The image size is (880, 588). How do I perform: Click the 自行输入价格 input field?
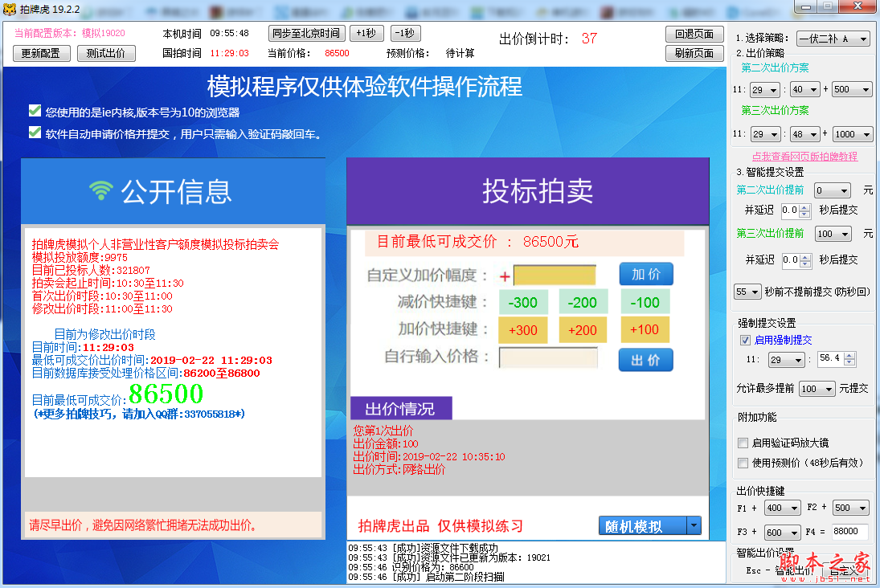[x=548, y=358]
